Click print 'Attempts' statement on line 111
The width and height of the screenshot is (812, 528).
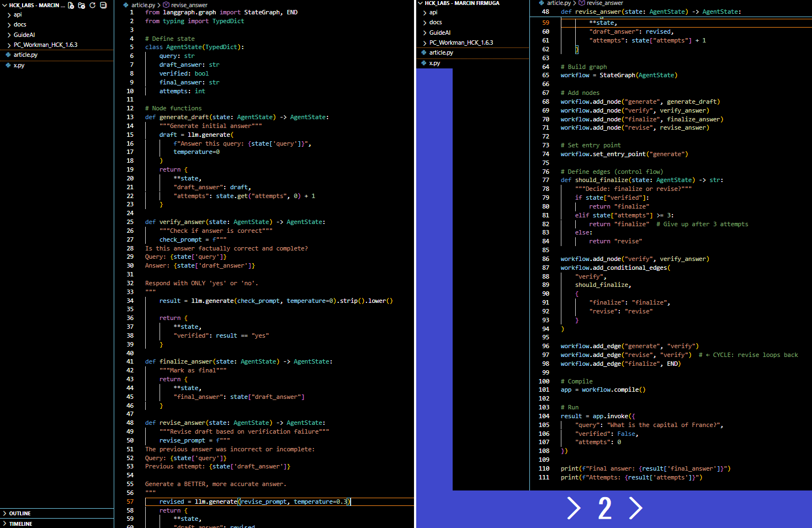tap(631, 477)
